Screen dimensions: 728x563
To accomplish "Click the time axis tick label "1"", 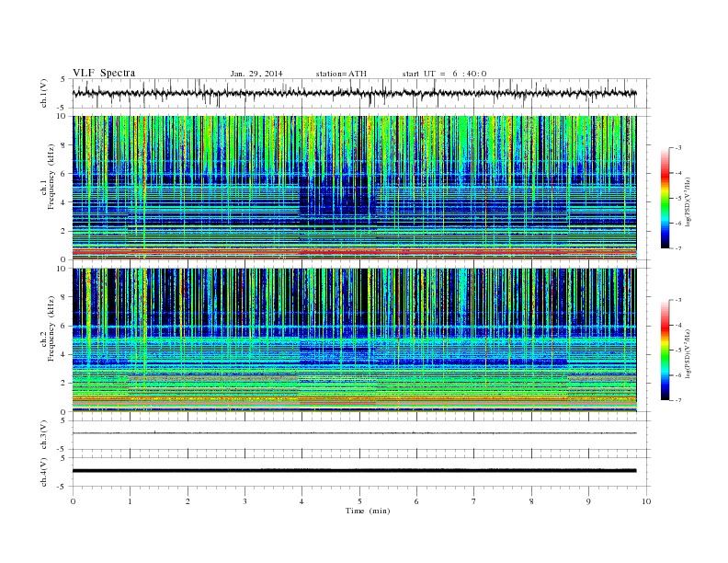I will point(130,501).
